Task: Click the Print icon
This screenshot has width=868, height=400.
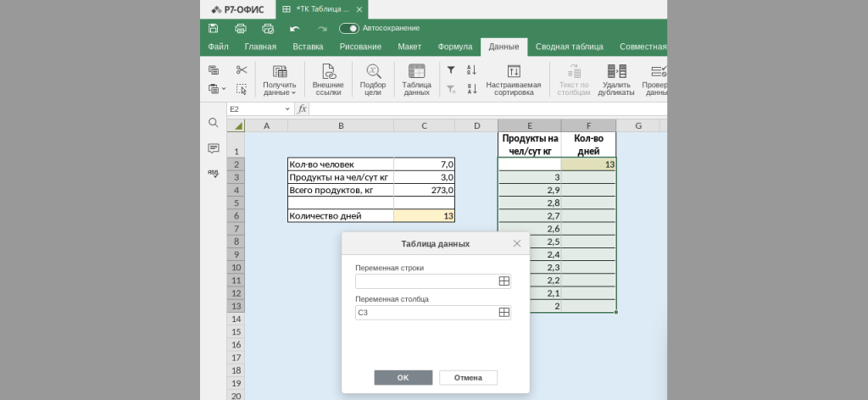Action: click(241, 28)
